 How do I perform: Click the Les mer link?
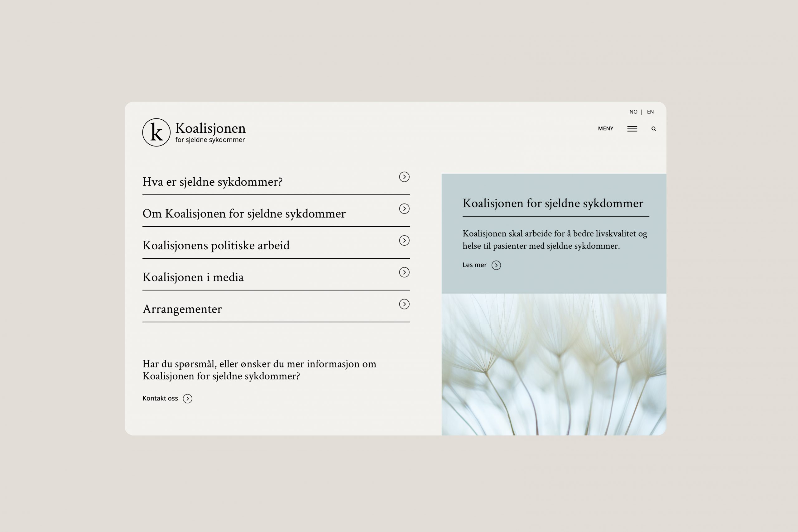tap(474, 265)
